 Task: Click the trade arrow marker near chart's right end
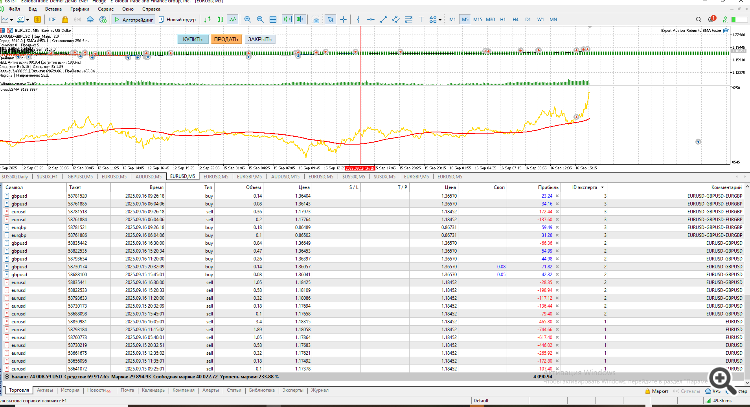click(577, 117)
